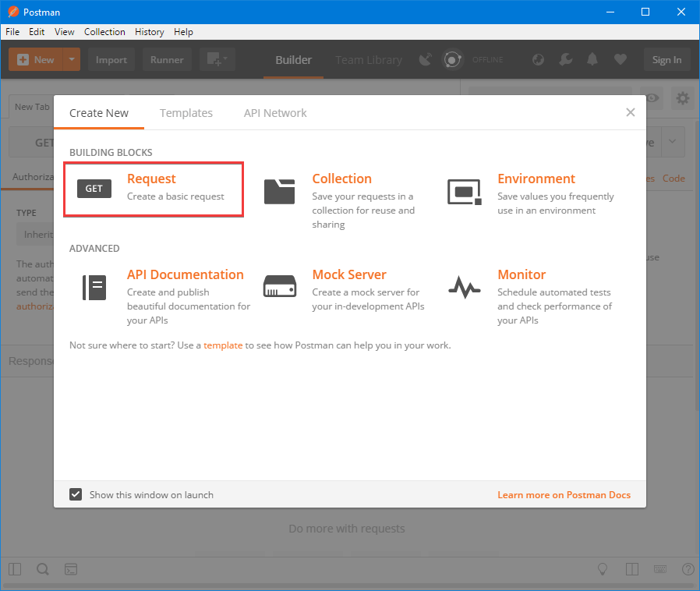Open the View menu
700x591 pixels.
pyautogui.click(x=64, y=32)
